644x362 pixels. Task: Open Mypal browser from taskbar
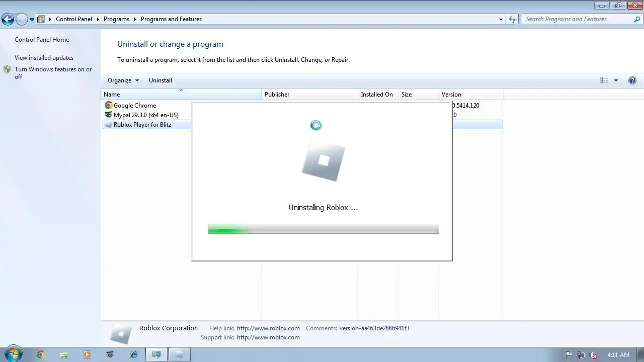click(110, 354)
